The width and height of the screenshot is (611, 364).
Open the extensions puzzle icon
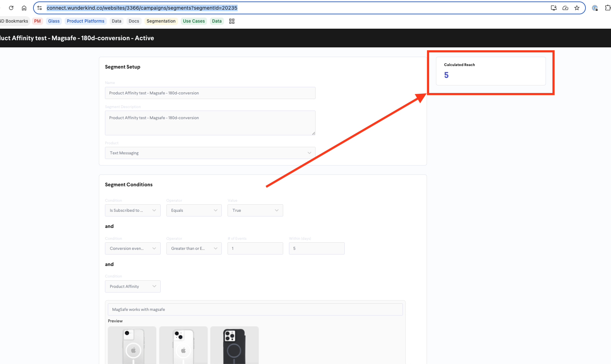point(608,8)
